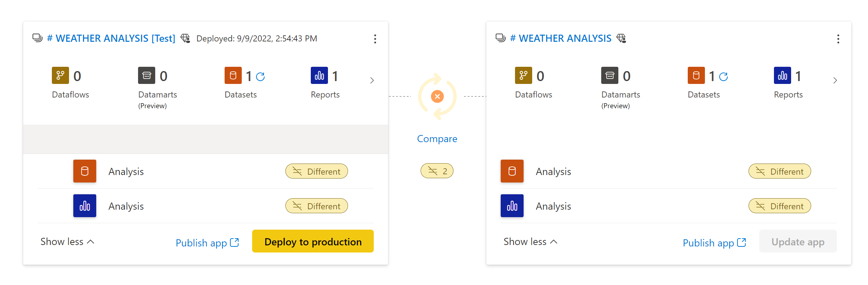Image resolution: width=868 pixels, height=285 pixels.
Task: Open Publish app link in Test stage
Action: (207, 243)
